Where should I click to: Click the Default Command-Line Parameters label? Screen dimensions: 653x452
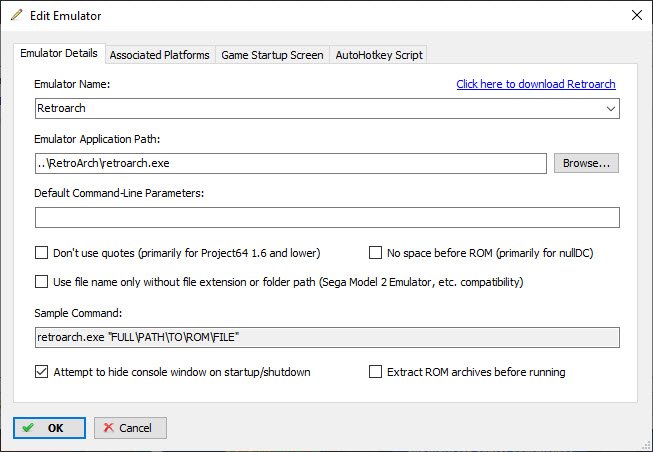pos(119,193)
